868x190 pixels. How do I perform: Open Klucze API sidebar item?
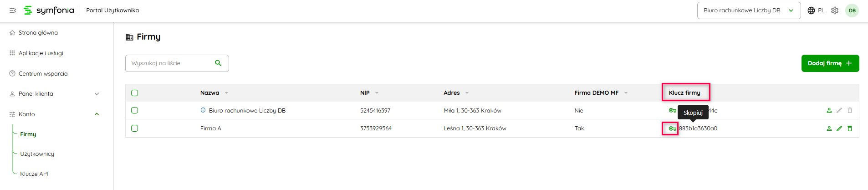34,174
